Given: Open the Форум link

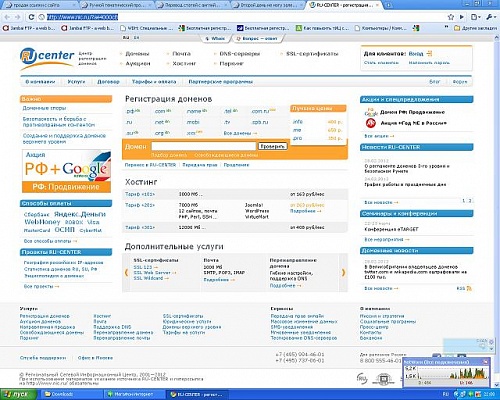Looking at the screenshot, I should pos(460,82).
